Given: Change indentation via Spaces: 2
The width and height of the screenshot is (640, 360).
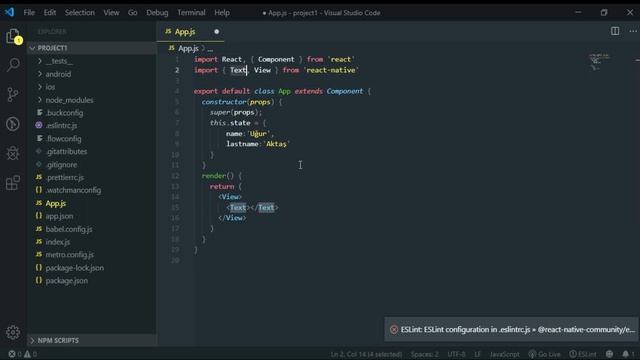Looking at the screenshot, I should [424, 354].
